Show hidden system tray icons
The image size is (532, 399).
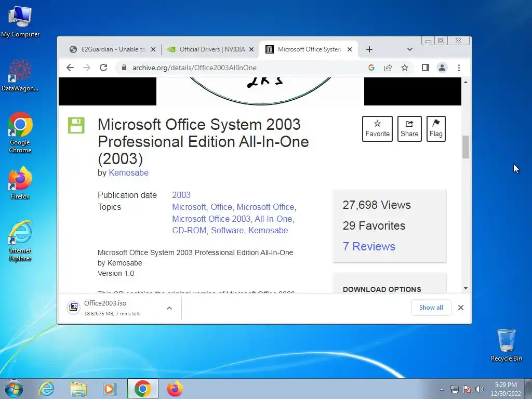(442, 389)
